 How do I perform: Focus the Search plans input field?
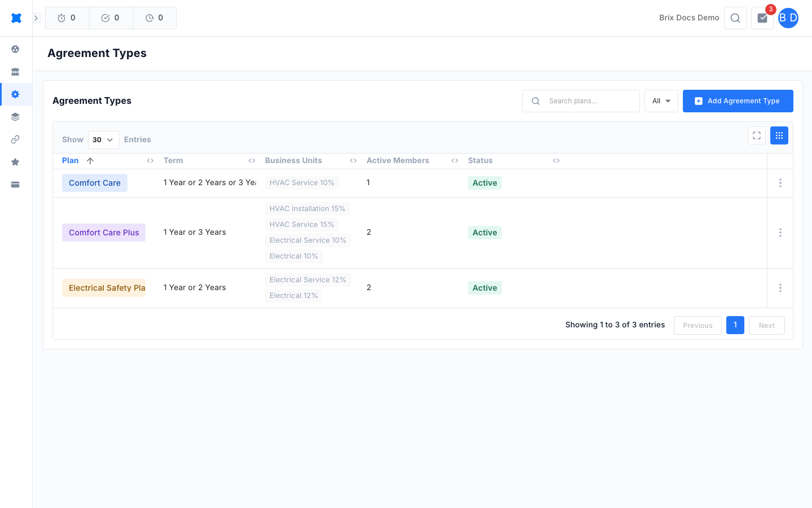(581, 101)
